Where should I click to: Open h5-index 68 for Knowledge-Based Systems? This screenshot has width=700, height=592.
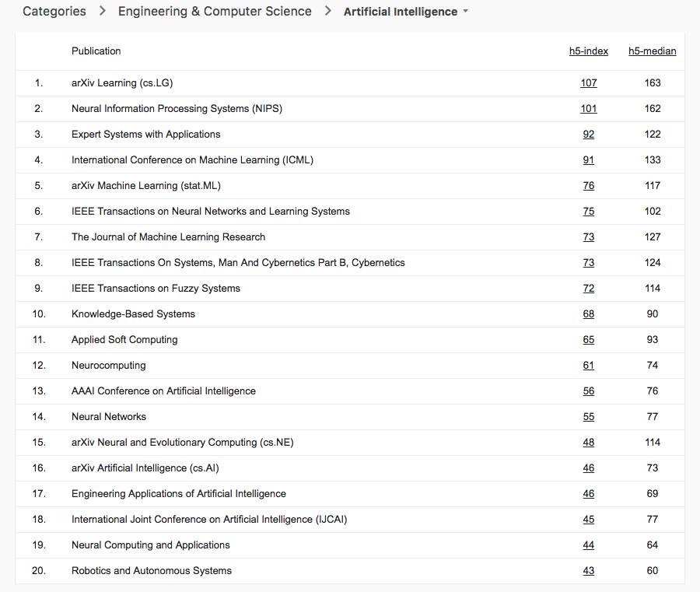coord(589,314)
